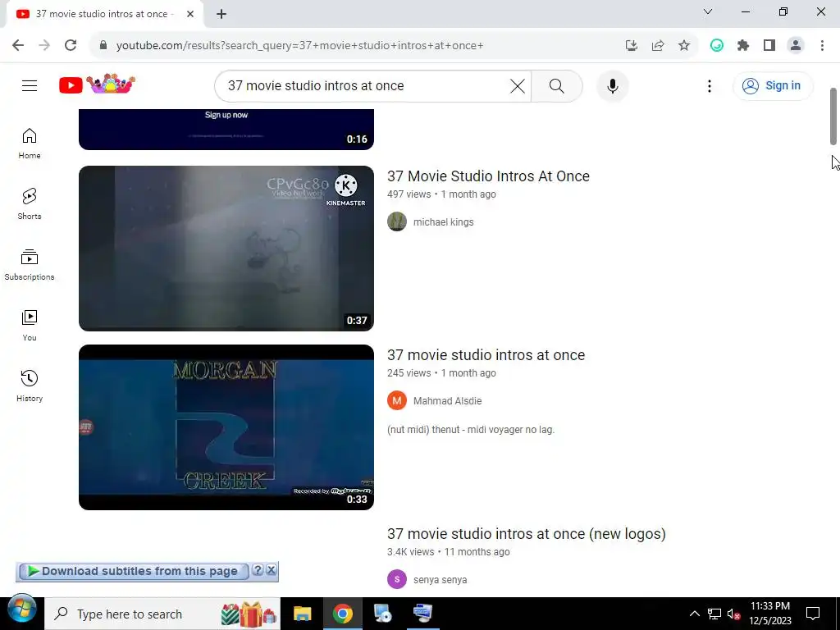Open the Windows Start button

[x=22, y=609]
